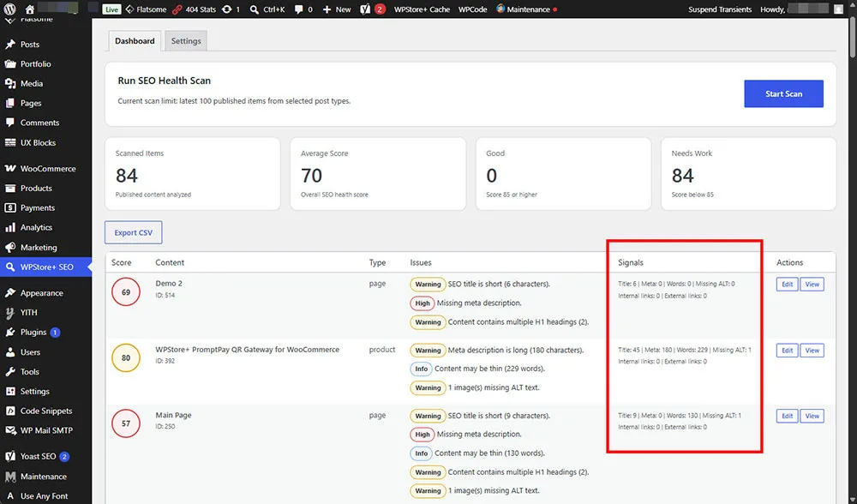857x504 pixels.
Task: Open Yoast notifications icon in admin bar
Action: click(373, 9)
